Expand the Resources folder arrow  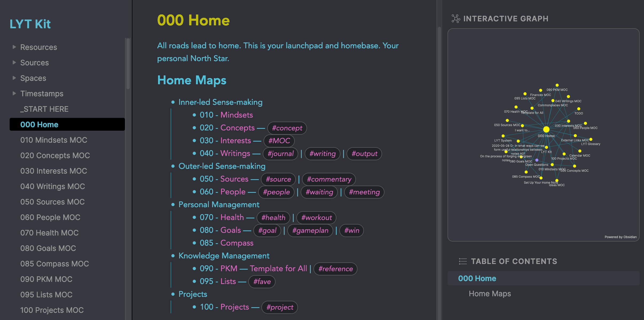(14, 47)
